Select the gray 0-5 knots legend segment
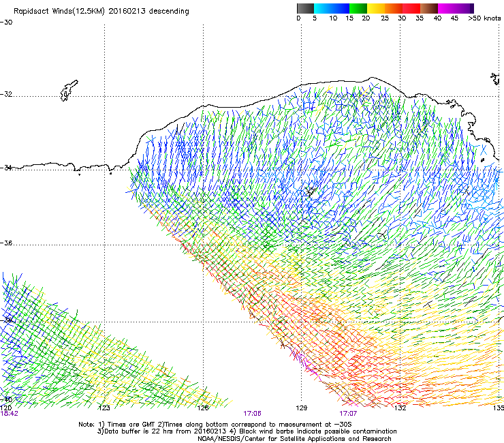Screen dimensions: 504x443 tap(305, 8)
